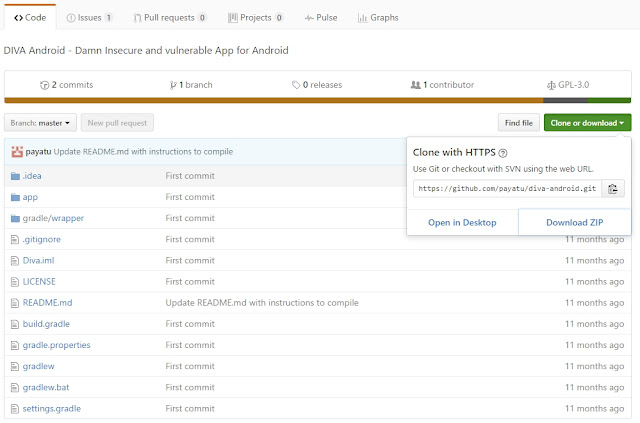Open the Code tab

click(x=30, y=18)
